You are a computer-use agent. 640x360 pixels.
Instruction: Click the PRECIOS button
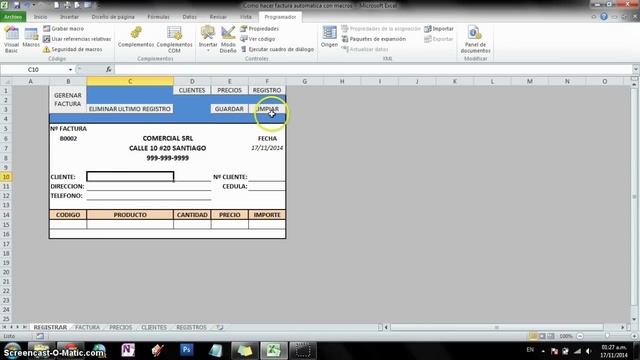[229, 90]
